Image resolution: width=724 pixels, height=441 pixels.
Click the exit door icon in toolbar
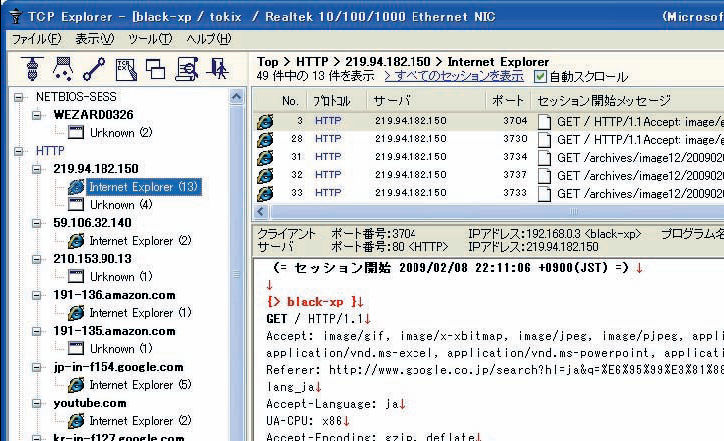217,68
